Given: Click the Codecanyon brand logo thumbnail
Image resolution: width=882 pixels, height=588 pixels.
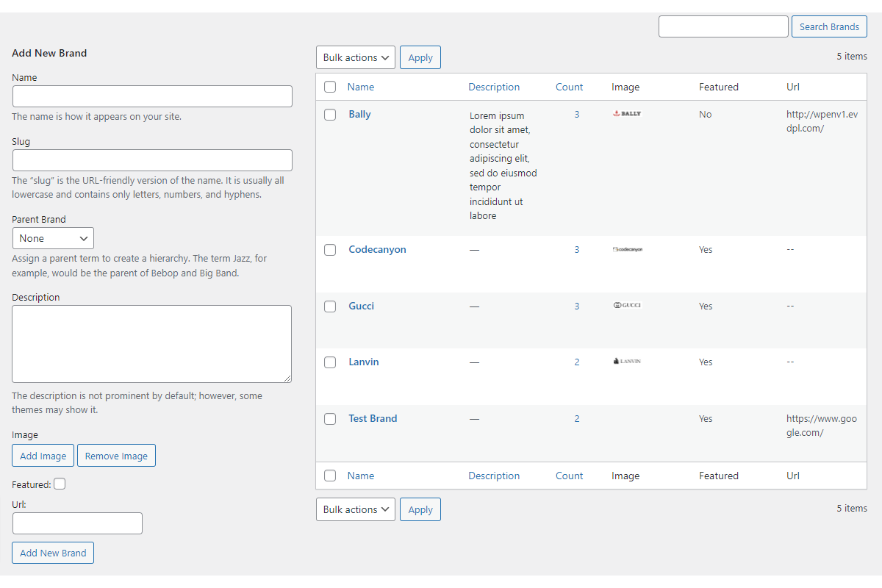Looking at the screenshot, I should 627,249.
